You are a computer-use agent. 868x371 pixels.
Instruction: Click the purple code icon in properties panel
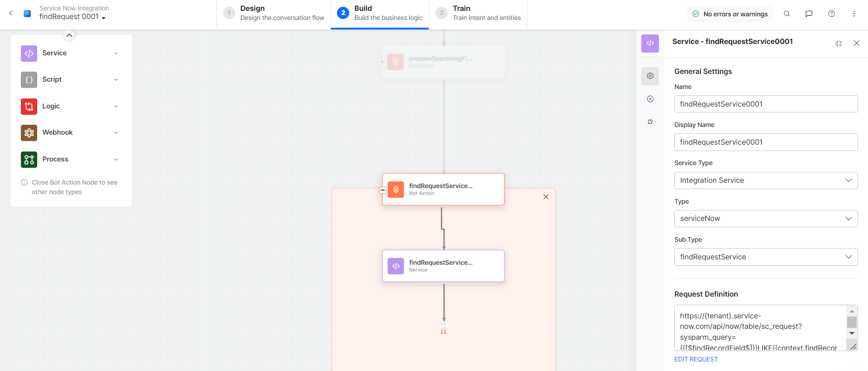coord(650,44)
